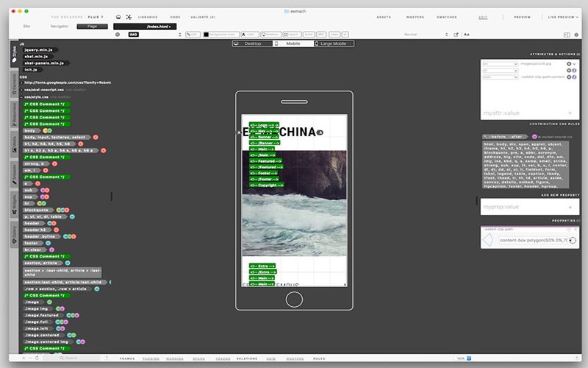Toggle Masters overlay in bottom bar

tap(295, 358)
